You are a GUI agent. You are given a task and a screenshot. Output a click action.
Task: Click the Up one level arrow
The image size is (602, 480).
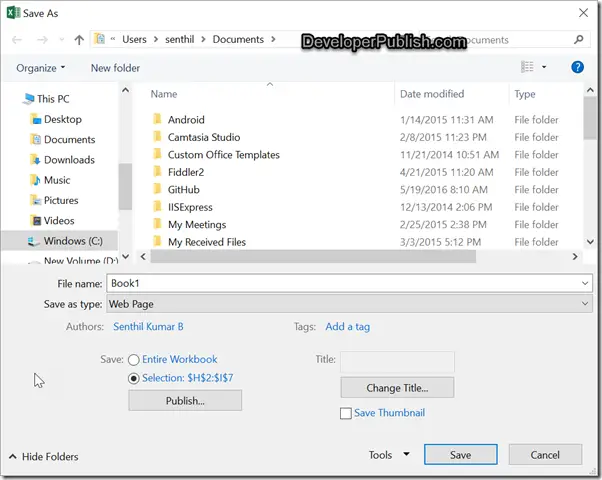coord(79,40)
